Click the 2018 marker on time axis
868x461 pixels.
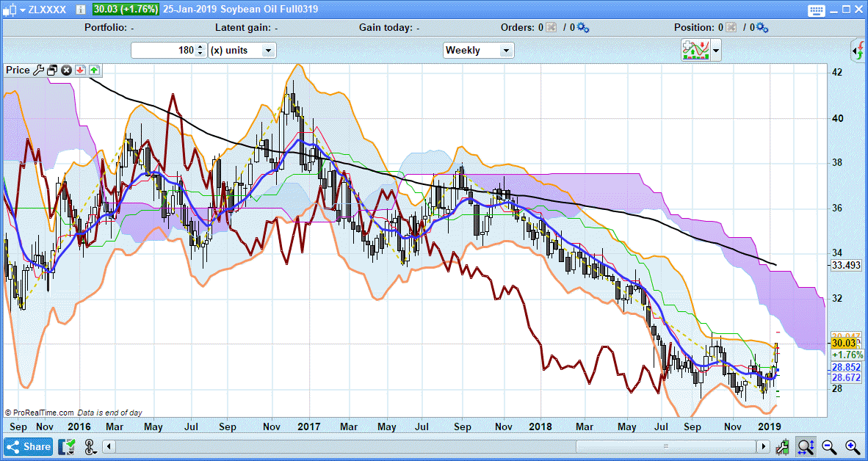point(540,426)
